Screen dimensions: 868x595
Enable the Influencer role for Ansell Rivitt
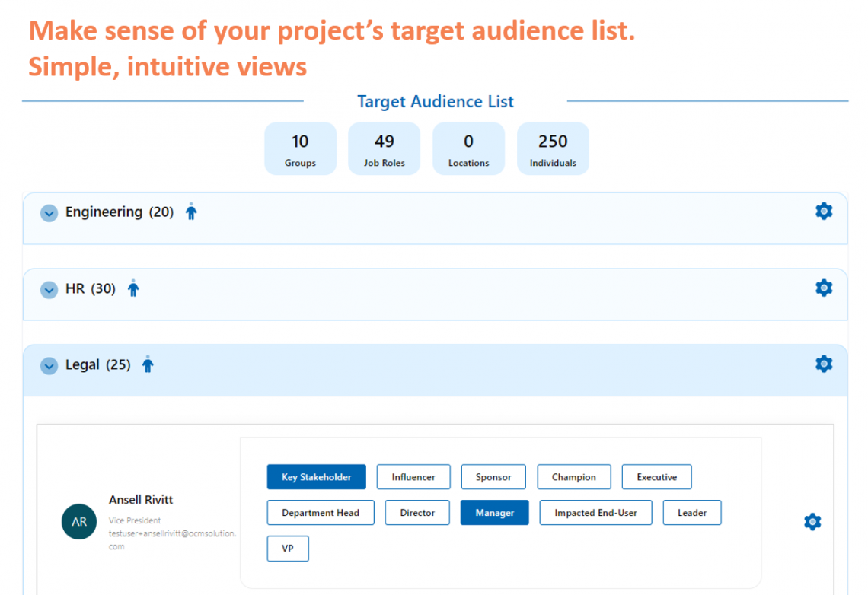tap(413, 476)
